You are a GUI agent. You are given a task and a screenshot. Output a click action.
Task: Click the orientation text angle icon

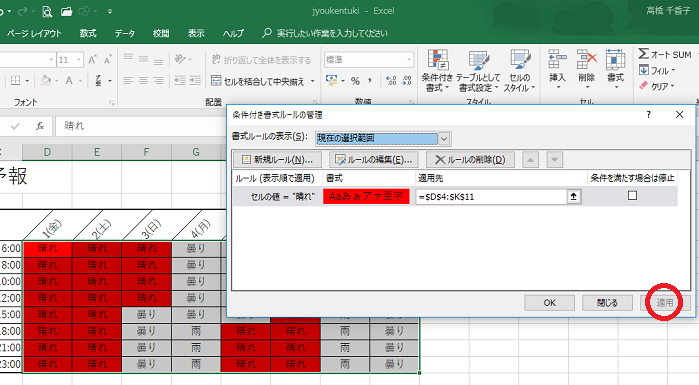coord(179,59)
